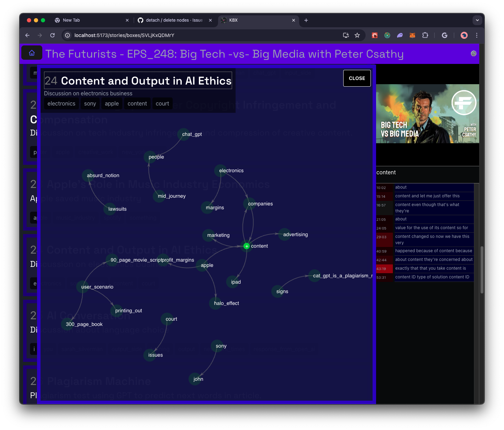Screen dimensions: 504x430
Task: Click the Big Tech vs Big Media thumbnail
Action: tap(427, 114)
